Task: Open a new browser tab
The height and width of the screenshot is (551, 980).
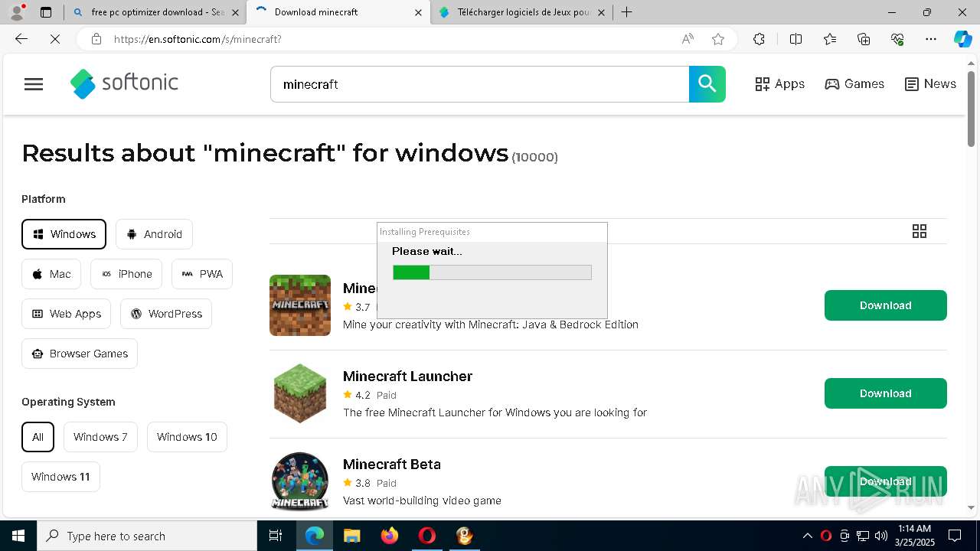Action: point(626,12)
